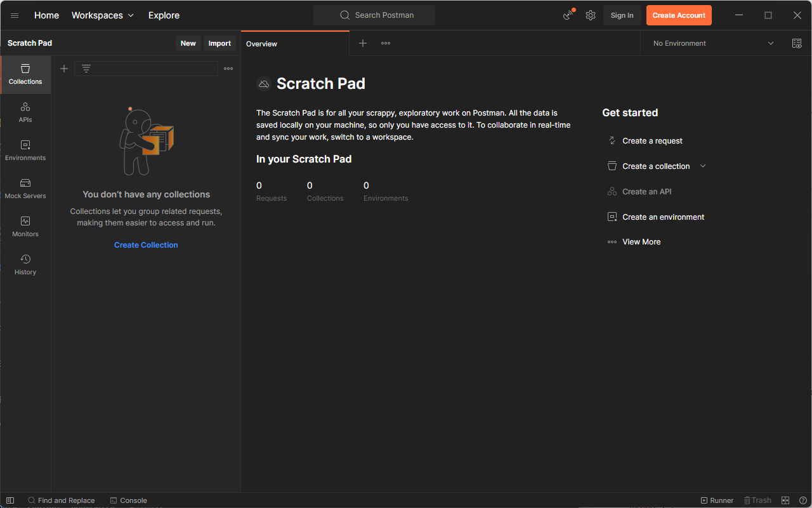Open the Monitors sidebar tab
This screenshot has height=508, width=812.
click(25, 227)
